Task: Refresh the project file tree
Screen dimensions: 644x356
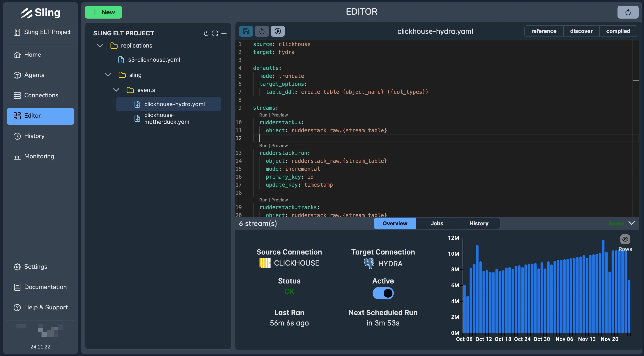Action: (x=206, y=33)
